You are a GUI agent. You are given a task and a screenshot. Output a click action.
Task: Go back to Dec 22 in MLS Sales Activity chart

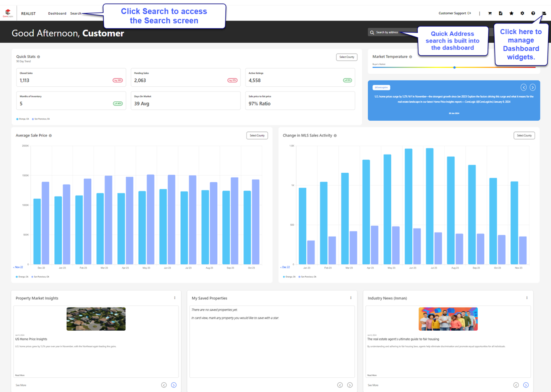tap(285, 267)
